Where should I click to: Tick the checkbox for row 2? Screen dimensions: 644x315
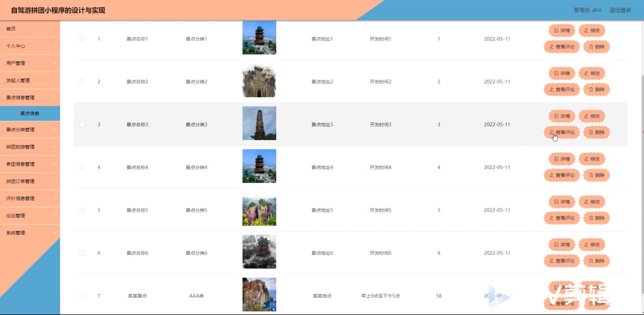pyautogui.click(x=82, y=82)
